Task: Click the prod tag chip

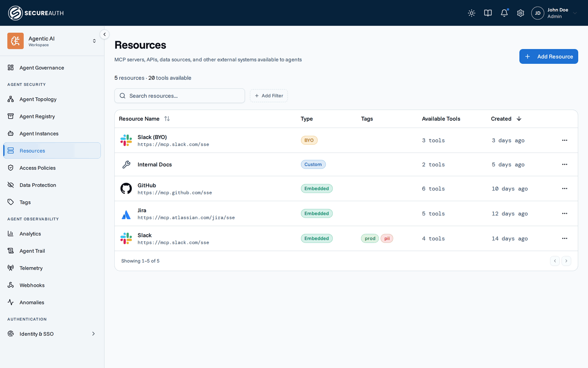Action: (x=370, y=238)
